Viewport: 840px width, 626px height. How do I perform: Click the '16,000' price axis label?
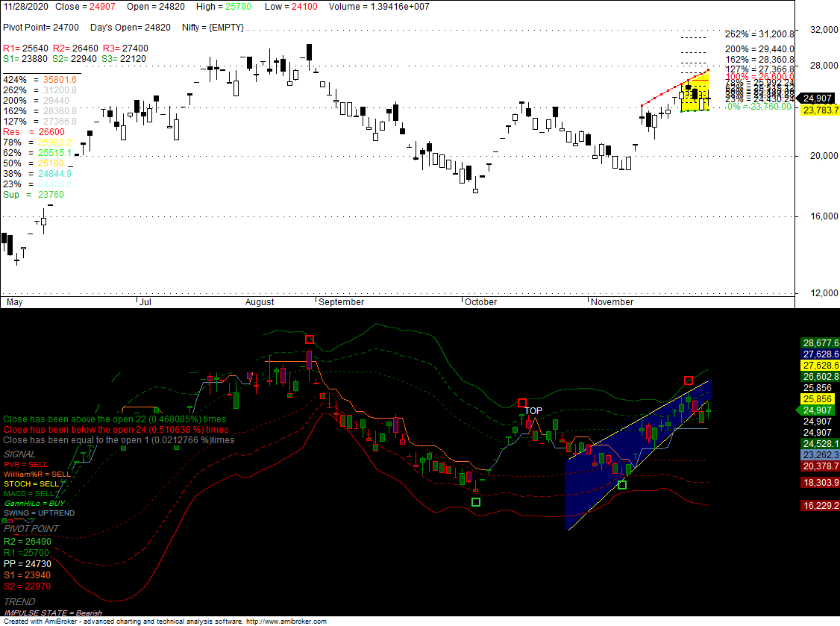824,216
